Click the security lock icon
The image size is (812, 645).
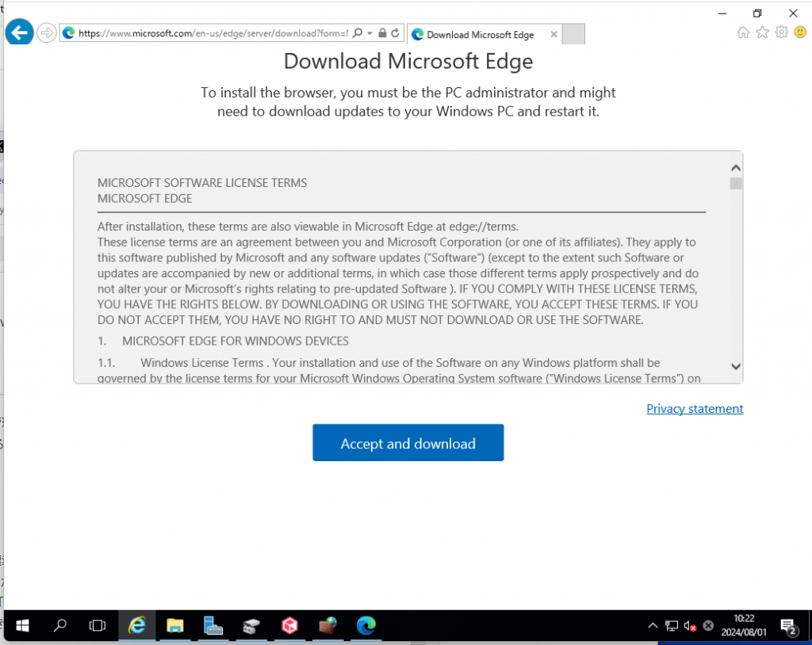(x=382, y=33)
